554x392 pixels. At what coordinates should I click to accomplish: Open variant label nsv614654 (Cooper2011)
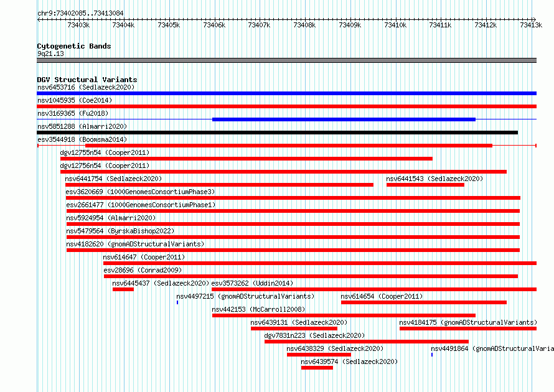[x=382, y=296]
